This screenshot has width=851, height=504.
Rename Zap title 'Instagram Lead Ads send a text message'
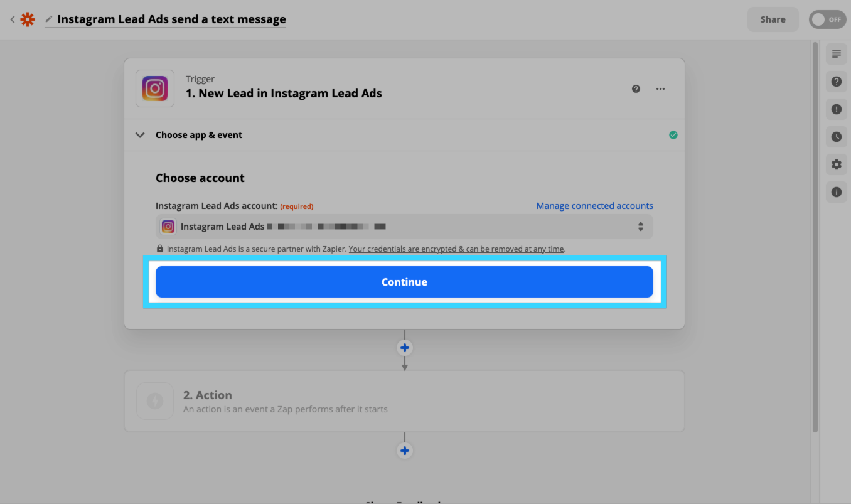click(x=171, y=19)
